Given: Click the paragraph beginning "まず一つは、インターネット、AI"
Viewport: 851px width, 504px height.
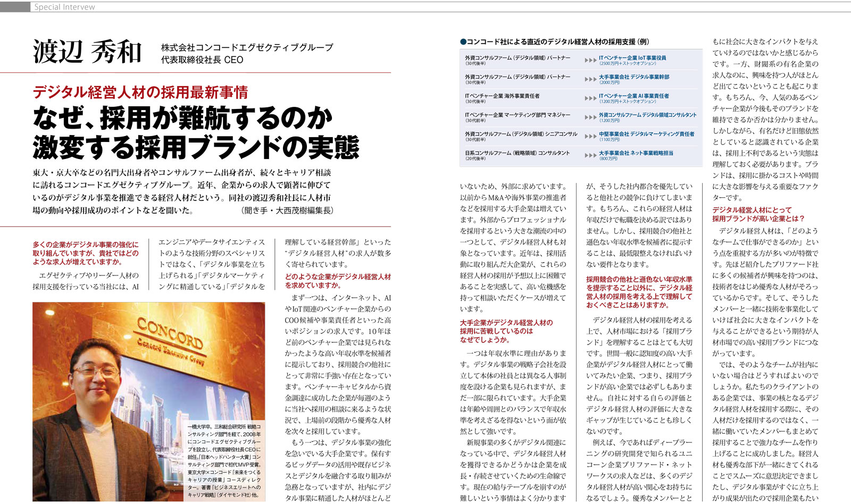Looking at the screenshot, I should coord(338,365).
